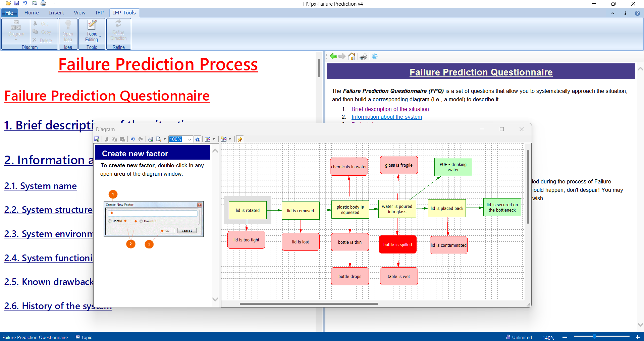Viewport: 644px width, 341px height.
Task: Collapse the ribbon with the chevron arrow
Action: pos(612,13)
